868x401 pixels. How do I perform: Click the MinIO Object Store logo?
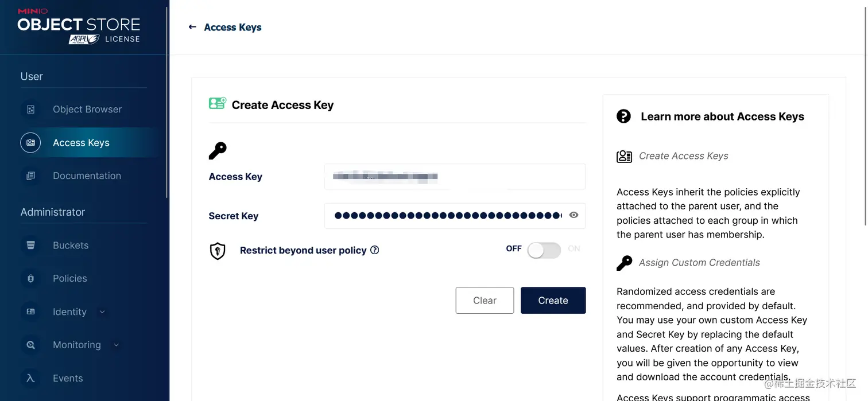pos(79,27)
